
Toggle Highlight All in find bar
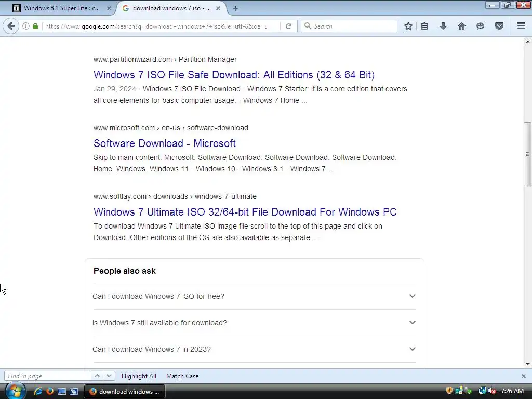(139, 376)
